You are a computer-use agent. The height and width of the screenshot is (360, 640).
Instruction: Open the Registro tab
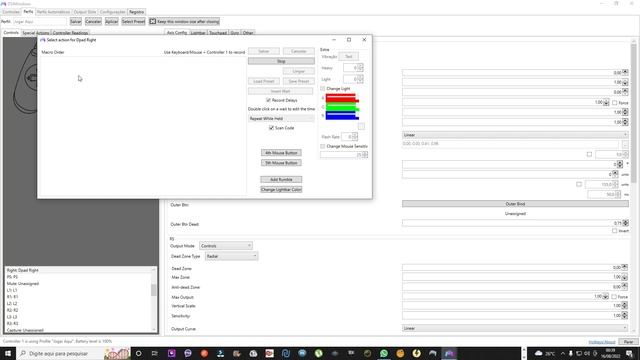(x=136, y=12)
